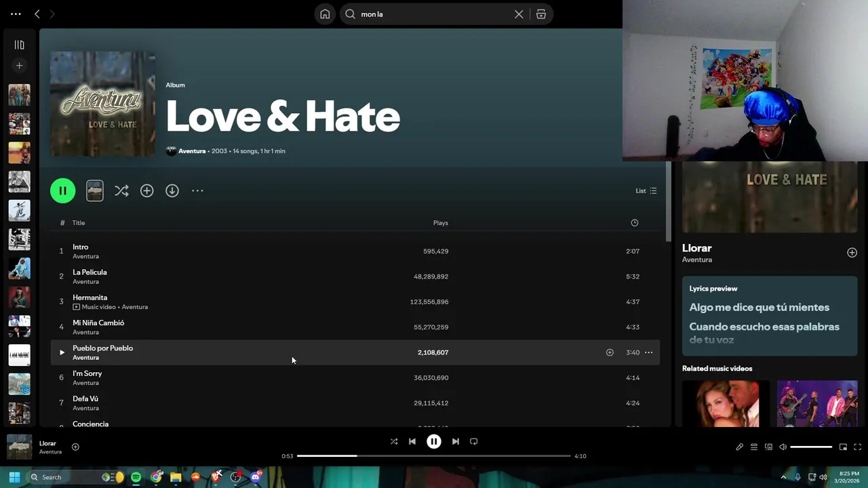The width and height of the screenshot is (868, 488).
Task: Open the 'Llorar' title in Now Playing panel
Action: (696, 248)
